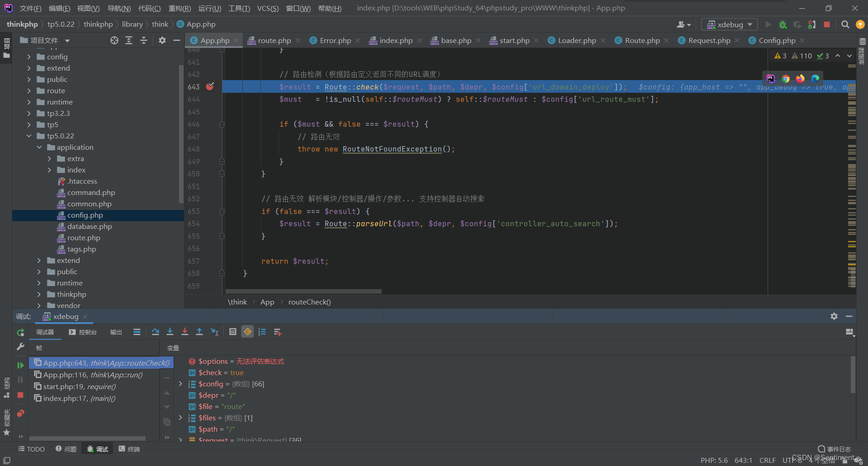868x466 pixels.
Task: Click the top toolbar Debug bug icon
Action: coord(783,24)
